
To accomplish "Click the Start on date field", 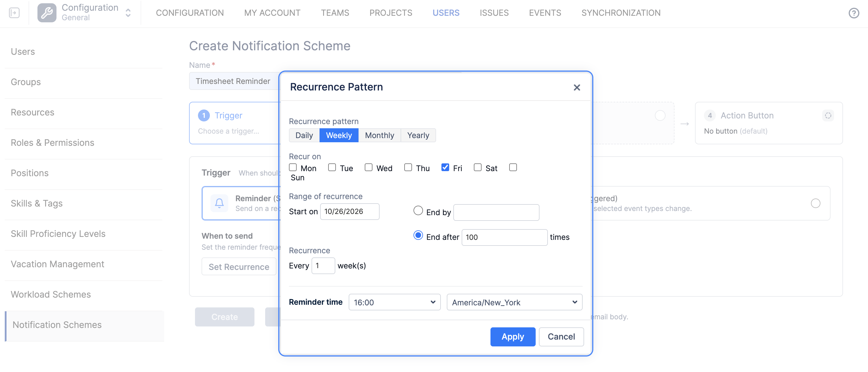I will click(x=349, y=211).
